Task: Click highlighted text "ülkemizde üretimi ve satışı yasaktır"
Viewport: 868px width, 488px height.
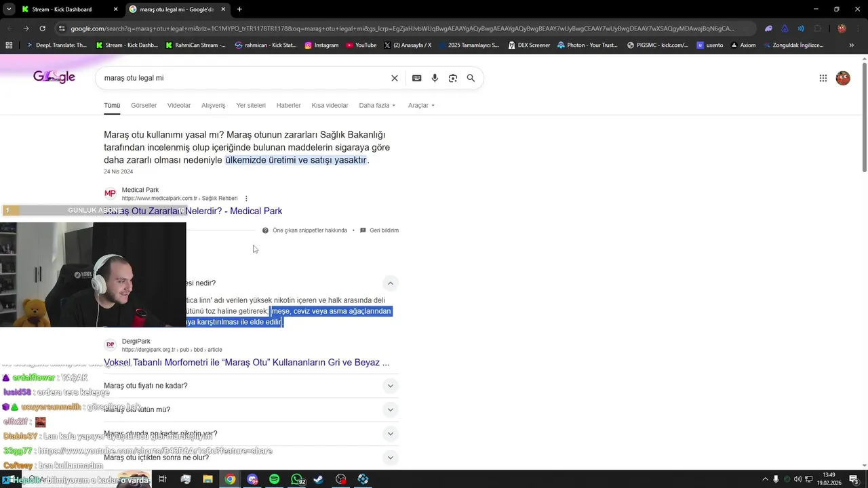Action: 296,161
